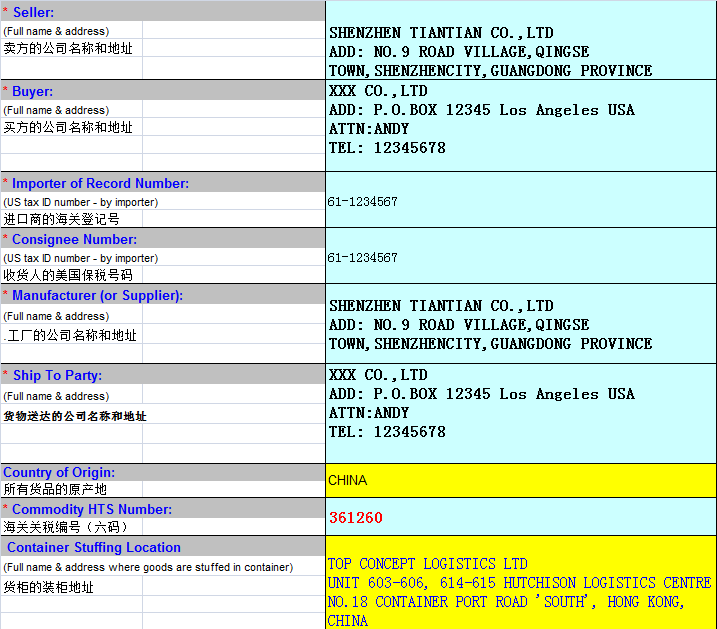Click '(US tax ID number - by importer)' under Consignee
This screenshot has height=629, width=717.
80,258
